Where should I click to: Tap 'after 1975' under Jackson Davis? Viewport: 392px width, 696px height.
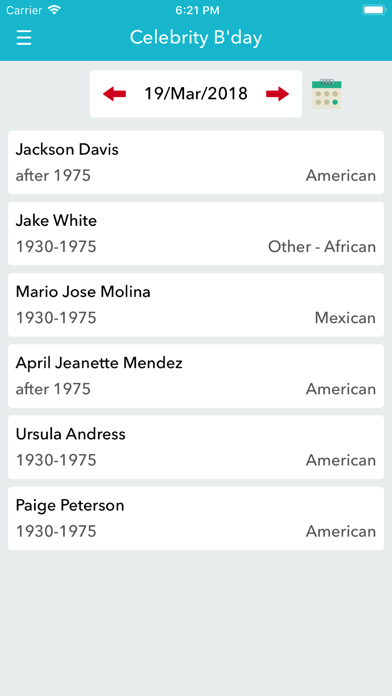[53, 175]
